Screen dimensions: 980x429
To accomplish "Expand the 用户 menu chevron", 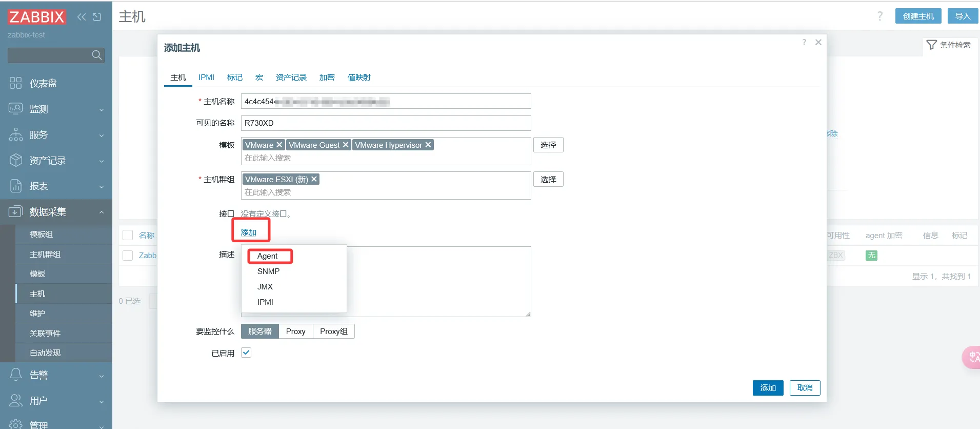I will [x=102, y=401].
